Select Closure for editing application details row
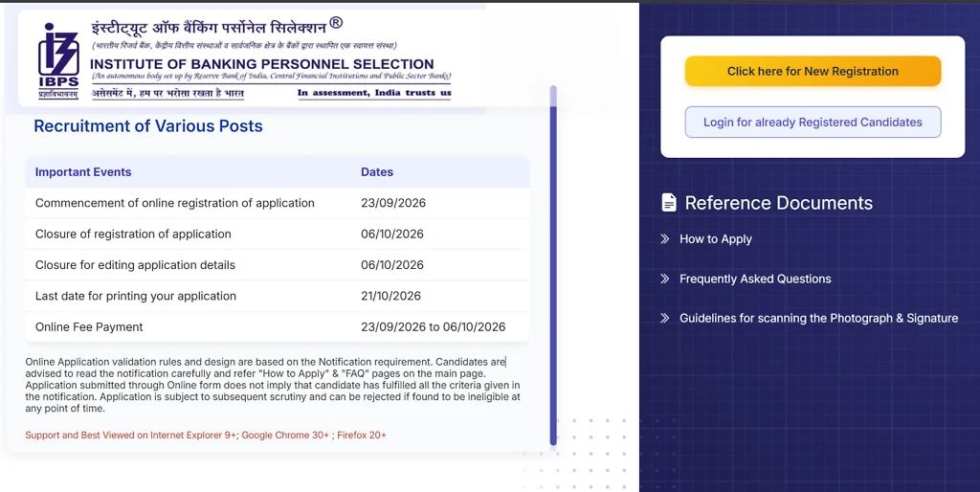The height and width of the screenshot is (492, 980). [x=278, y=265]
